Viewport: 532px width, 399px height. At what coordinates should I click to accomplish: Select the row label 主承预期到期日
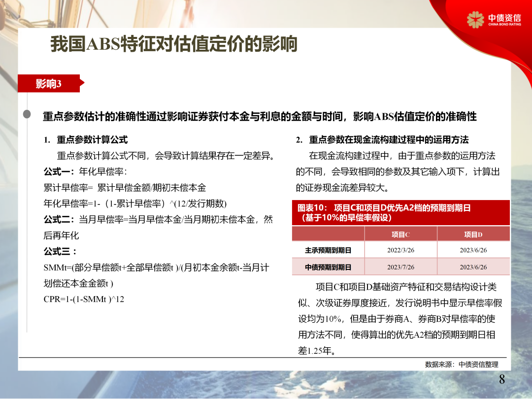pyautogui.click(x=328, y=250)
